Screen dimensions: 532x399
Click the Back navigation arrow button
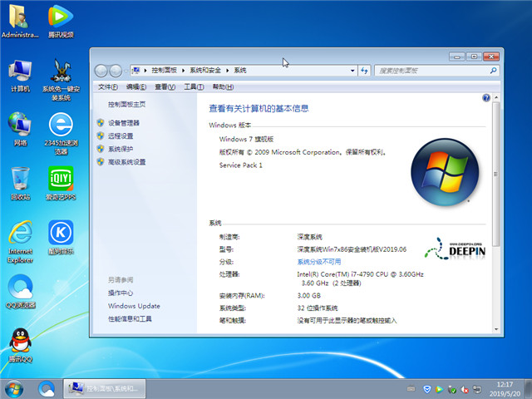click(101, 71)
